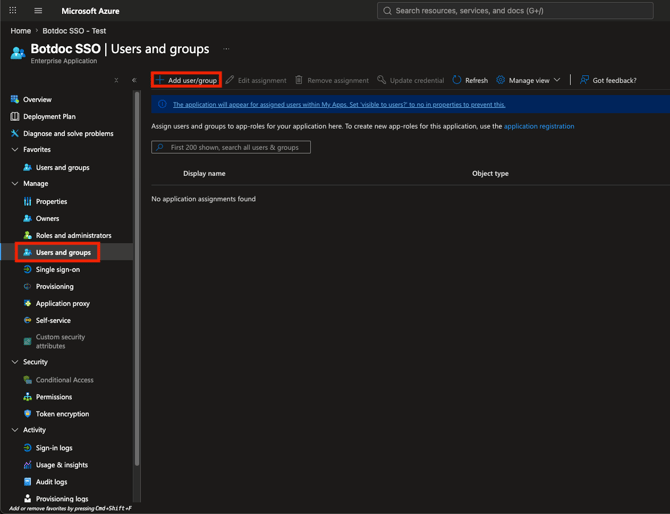Sort by Object type column header
The image size is (670, 514).
[490, 173]
